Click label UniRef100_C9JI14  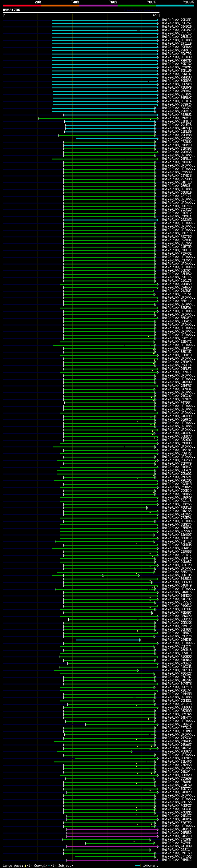(177, 850)
